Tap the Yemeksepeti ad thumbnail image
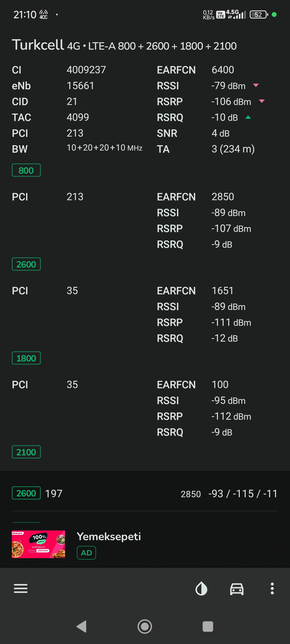 tap(38, 544)
